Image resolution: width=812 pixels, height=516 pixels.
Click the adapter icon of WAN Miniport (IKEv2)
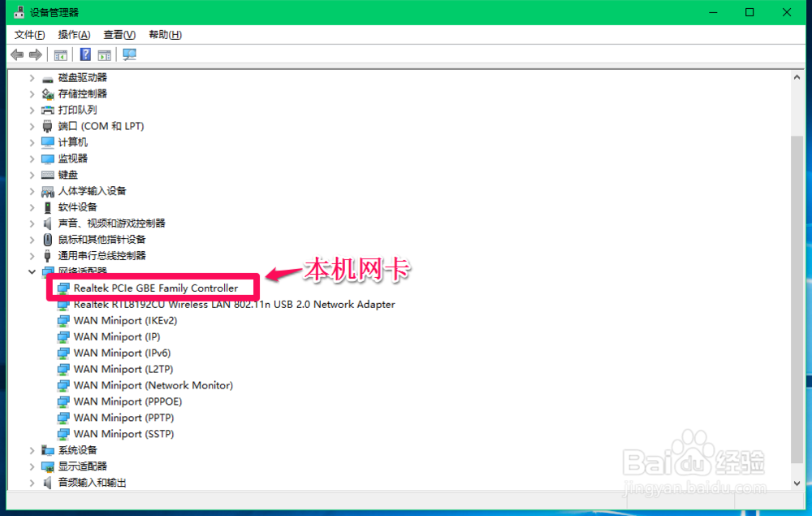(63, 321)
